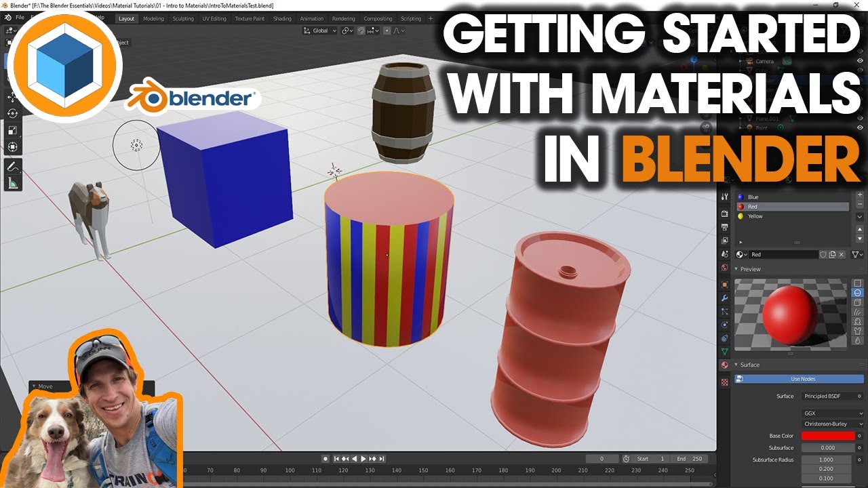The height and width of the screenshot is (488, 868).
Task: Open the Object Constraints tab
Action: point(724,338)
